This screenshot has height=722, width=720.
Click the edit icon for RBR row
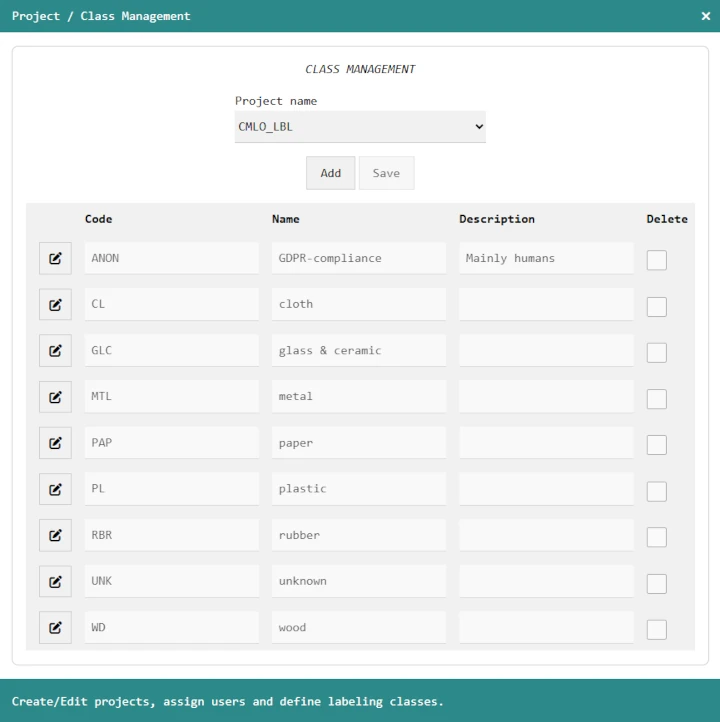(55, 535)
